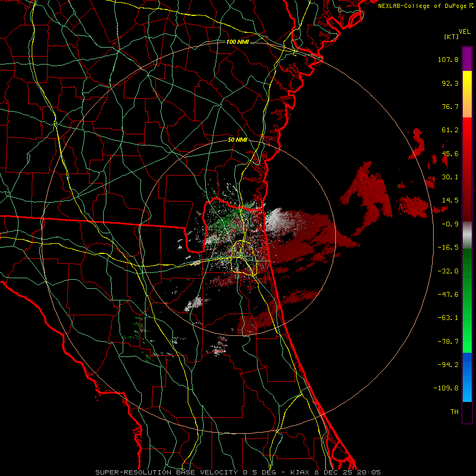Viewport: 476px width, 476px height.
Task: Click the VEL legend title
Action: coord(464,32)
